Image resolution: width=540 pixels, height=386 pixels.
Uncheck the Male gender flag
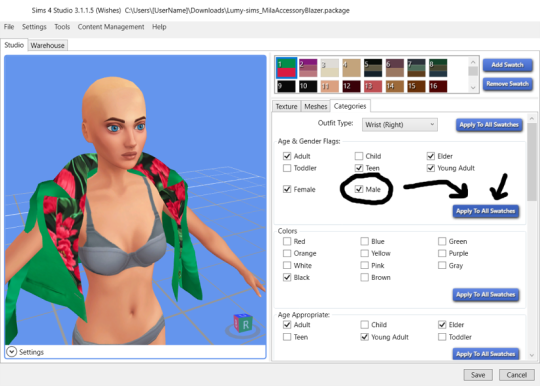click(359, 189)
